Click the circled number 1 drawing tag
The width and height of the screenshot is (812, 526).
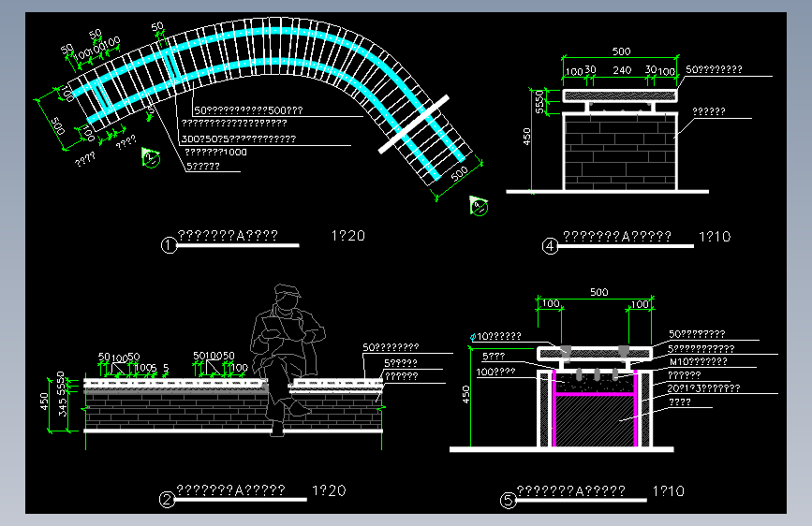tap(169, 245)
